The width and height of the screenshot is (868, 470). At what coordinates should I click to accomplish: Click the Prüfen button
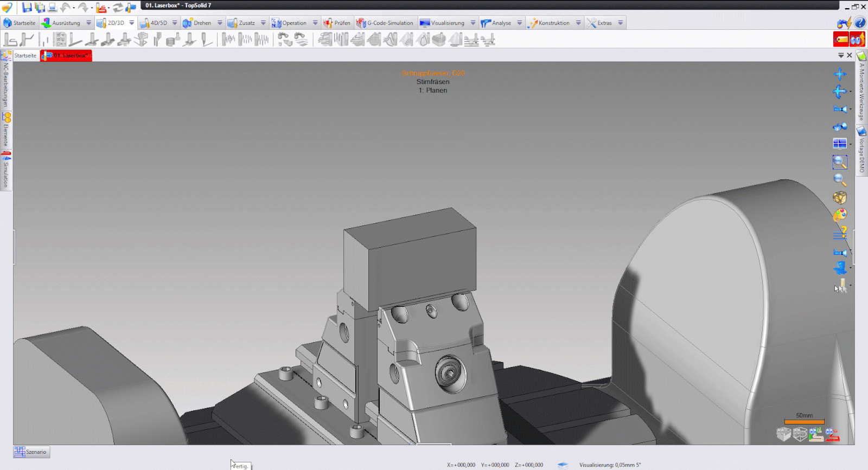tap(337, 23)
